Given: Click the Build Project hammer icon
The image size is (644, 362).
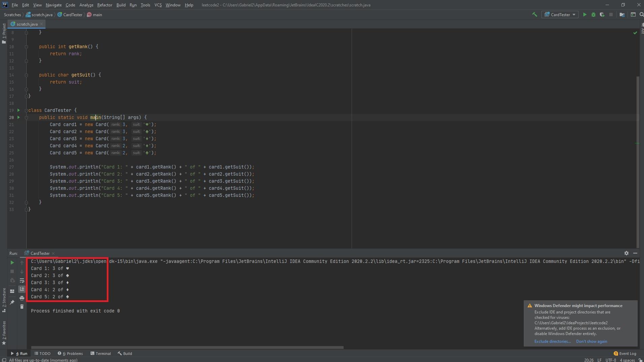Looking at the screenshot, I should coord(535,14).
